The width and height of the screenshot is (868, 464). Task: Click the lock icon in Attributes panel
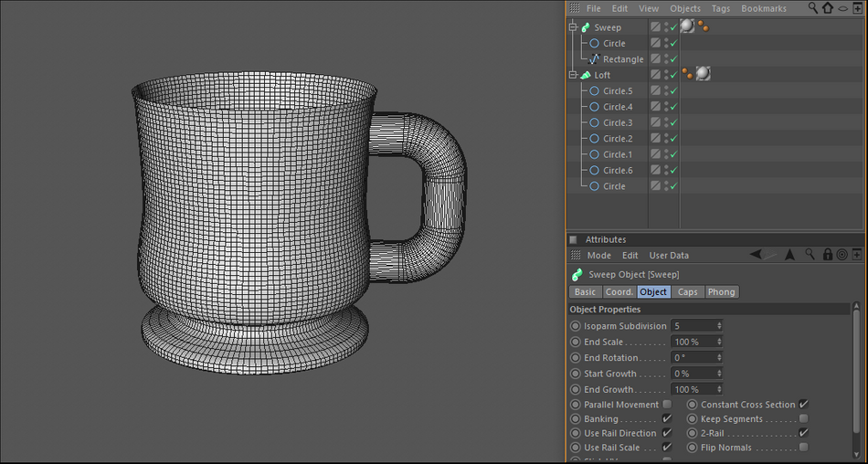click(828, 255)
